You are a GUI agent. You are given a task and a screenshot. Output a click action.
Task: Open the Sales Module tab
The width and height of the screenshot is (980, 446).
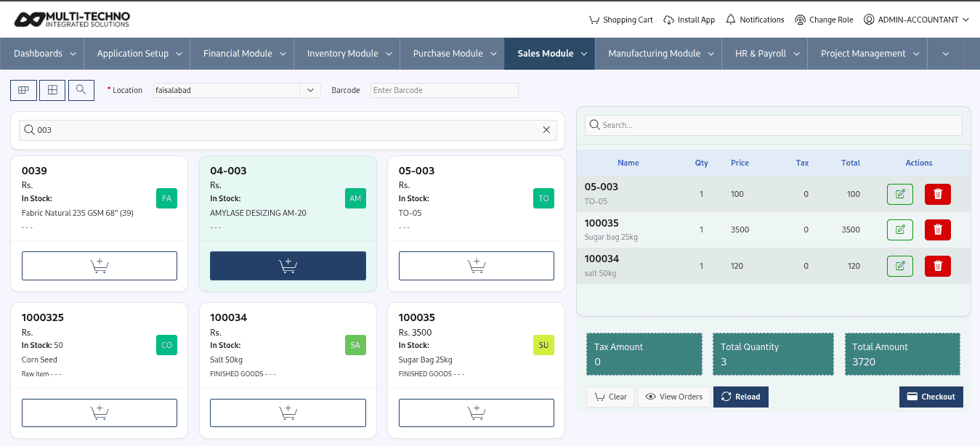551,54
